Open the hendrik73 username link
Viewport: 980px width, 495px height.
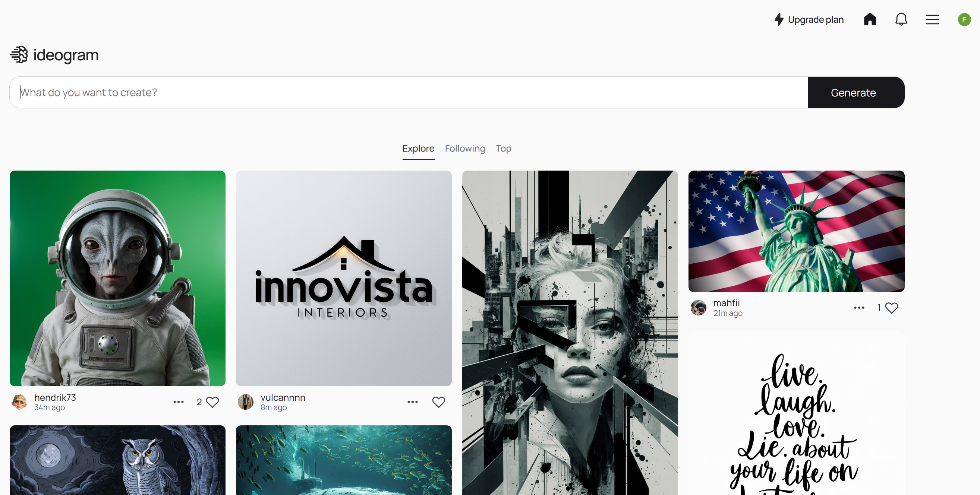55,397
